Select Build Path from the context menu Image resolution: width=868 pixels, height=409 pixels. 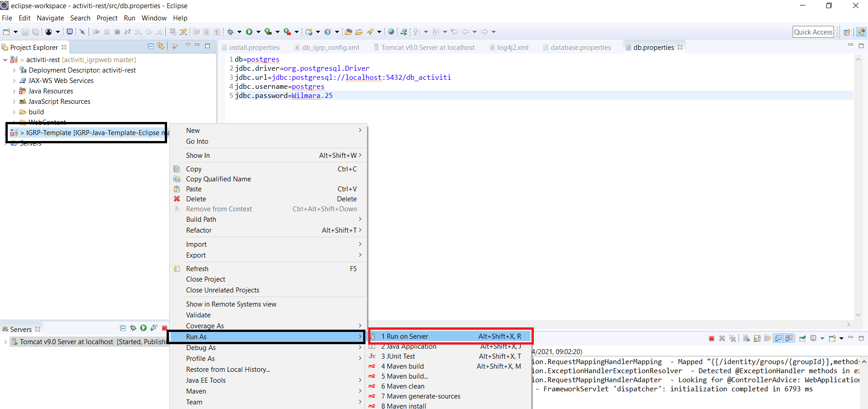[268, 219]
